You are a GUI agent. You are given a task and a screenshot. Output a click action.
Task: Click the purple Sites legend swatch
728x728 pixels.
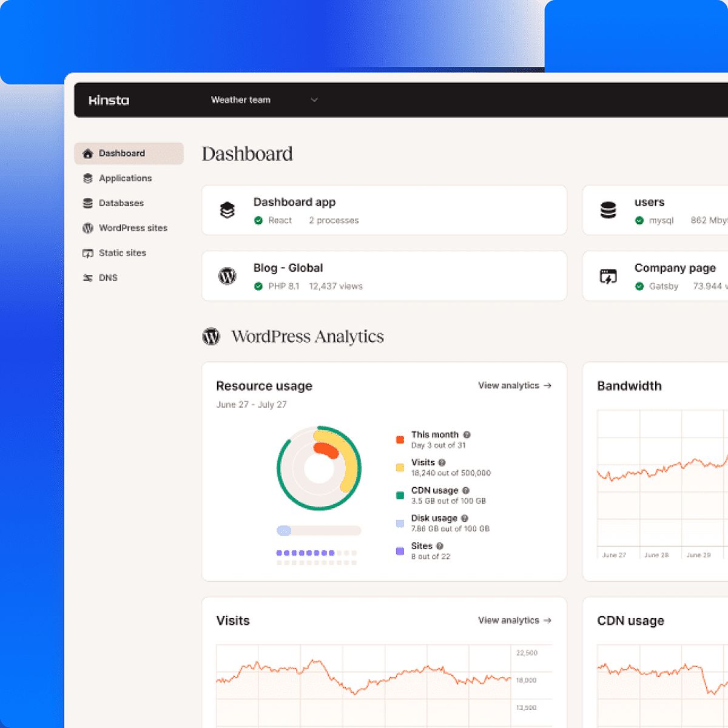point(400,551)
